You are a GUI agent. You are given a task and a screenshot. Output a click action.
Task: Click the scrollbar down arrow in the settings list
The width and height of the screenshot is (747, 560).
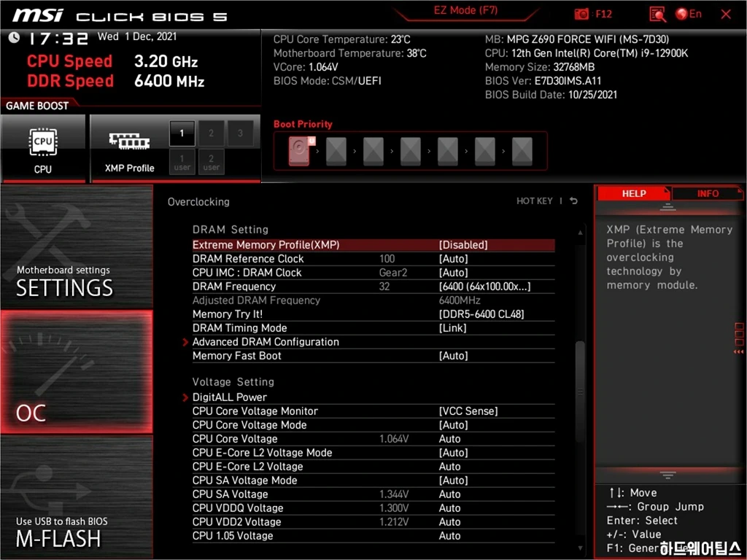580,548
